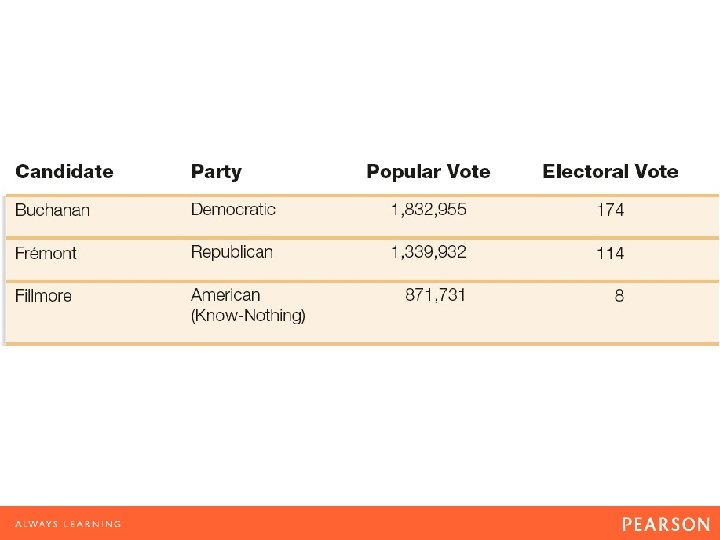This screenshot has height=540, width=720.
Task: Select popular vote value 1,339,932
Action: coord(429,253)
